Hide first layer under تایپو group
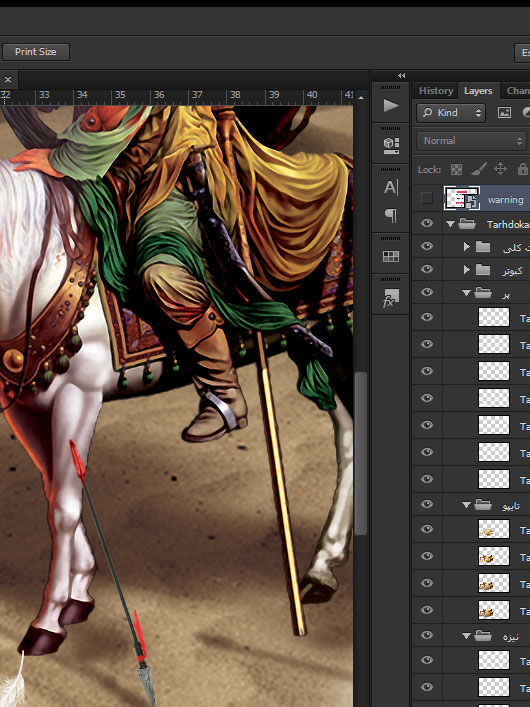 (x=427, y=529)
